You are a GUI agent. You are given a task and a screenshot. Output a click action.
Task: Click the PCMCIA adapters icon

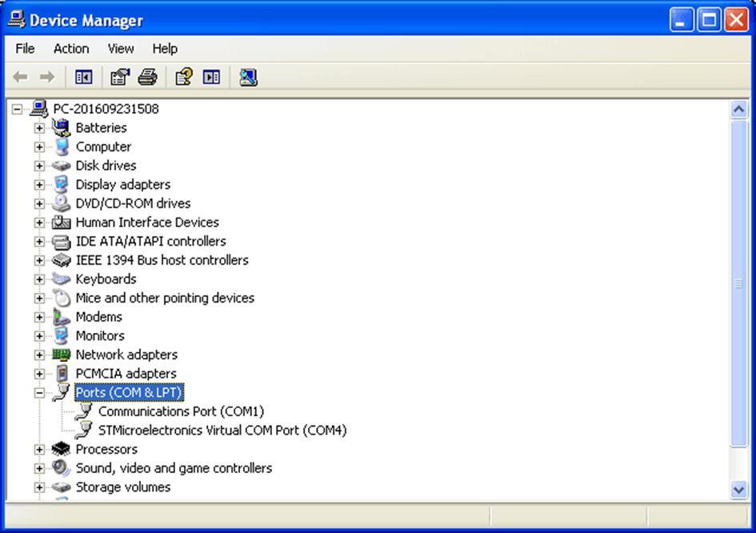point(62,374)
